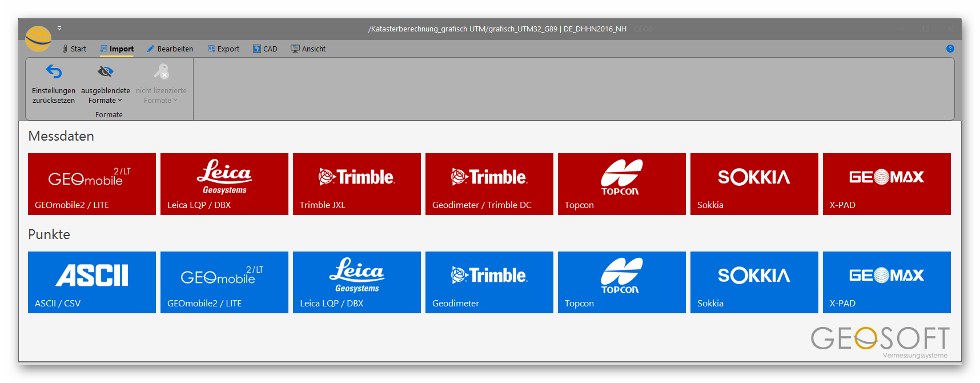Choose the blue Sokkia Punkte tile
Viewport: 980px width, 383px height.
754,282
